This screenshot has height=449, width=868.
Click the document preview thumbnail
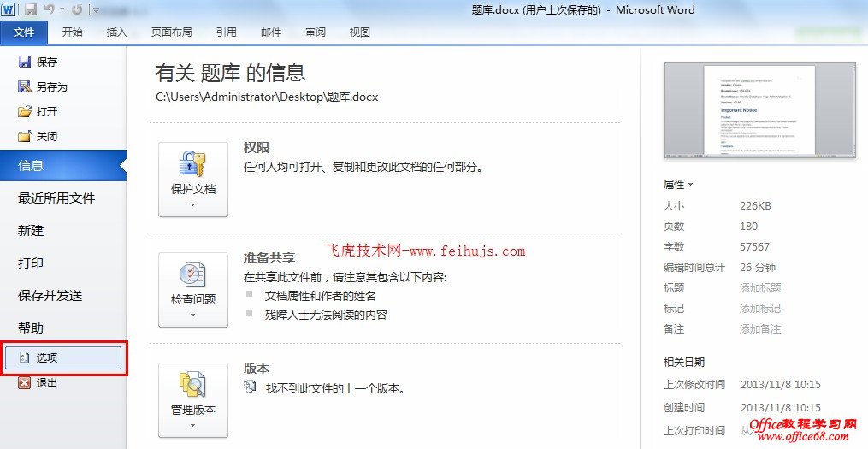tap(759, 110)
